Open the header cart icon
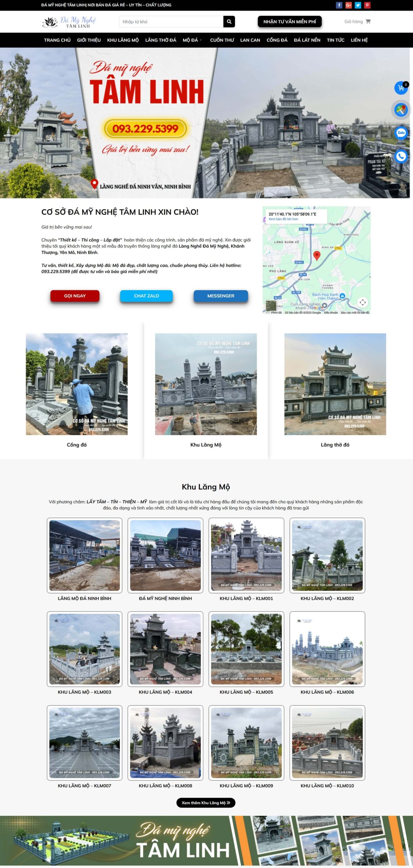 (368, 21)
